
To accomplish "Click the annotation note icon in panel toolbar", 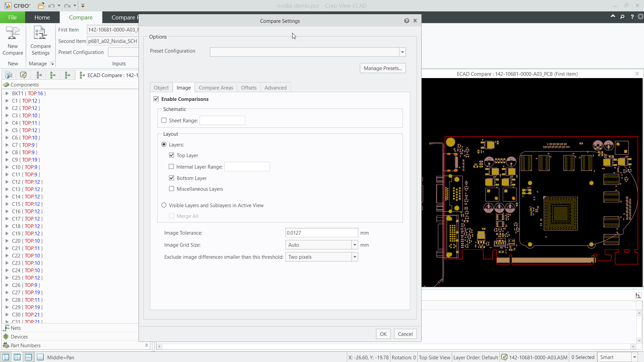I will pos(23,75).
